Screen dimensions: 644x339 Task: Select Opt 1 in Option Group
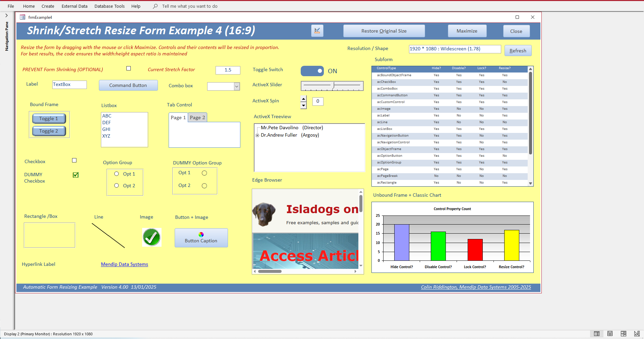(116, 174)
